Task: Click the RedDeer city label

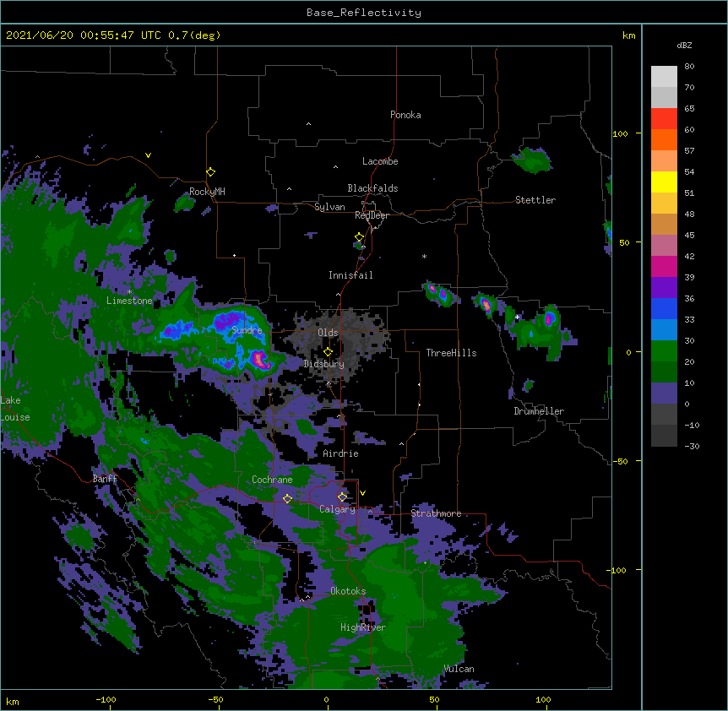Action: click(372, 215)
